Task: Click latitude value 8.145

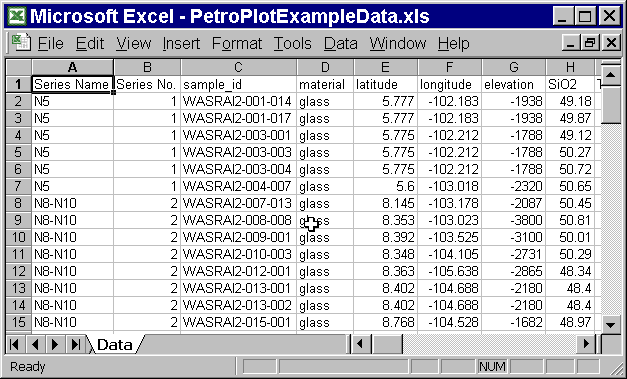Action: (x=385, y=203)
